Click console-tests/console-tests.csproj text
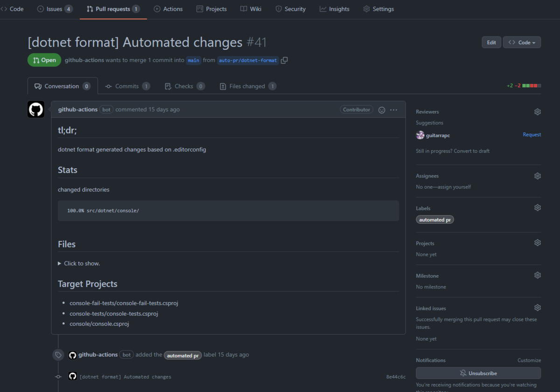The height and width of the screenshot is (392, 560). click(x=114, y=314)
